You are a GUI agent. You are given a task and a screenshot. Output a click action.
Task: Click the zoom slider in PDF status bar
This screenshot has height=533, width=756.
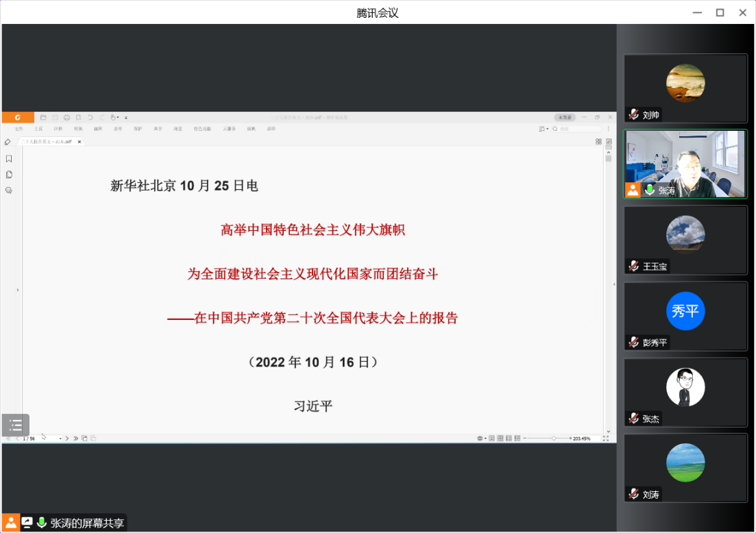(x=554, y=438)
